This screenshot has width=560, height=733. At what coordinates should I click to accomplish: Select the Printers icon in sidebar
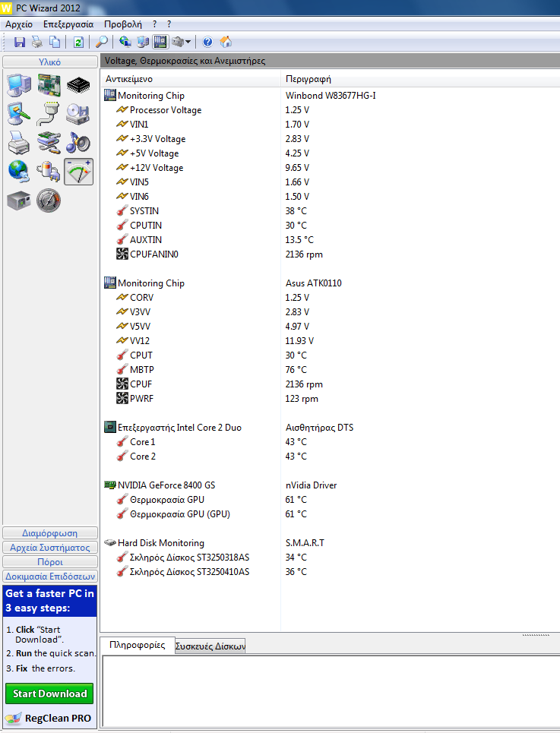coord(19,143)
